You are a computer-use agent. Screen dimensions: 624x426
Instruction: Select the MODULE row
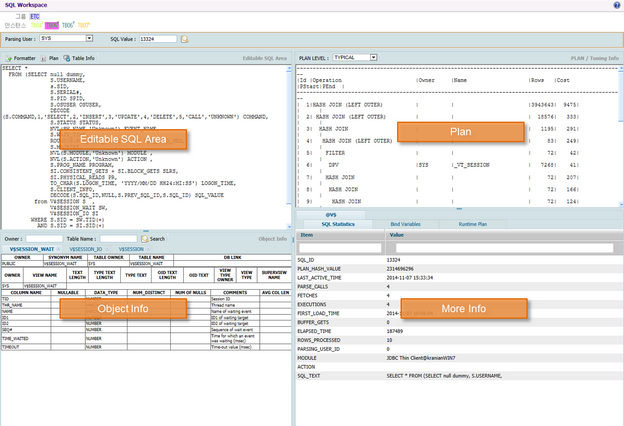point(460,358)
